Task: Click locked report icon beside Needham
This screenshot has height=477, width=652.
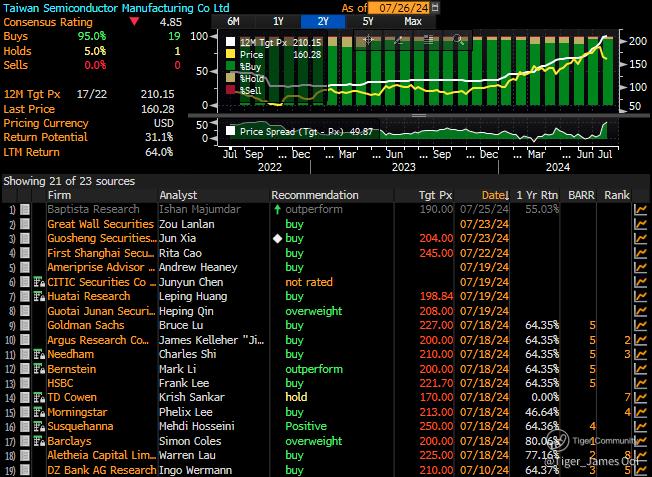Action: pyautogui.click(x=39, y=354)
